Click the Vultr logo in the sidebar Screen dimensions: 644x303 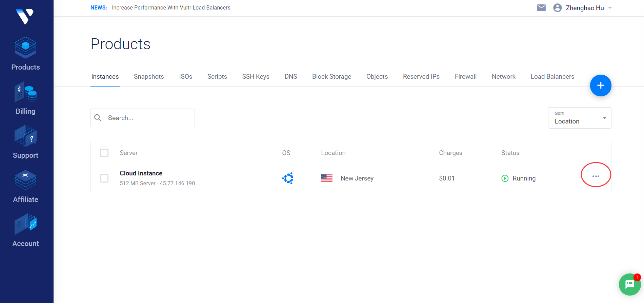coord(25,16)
